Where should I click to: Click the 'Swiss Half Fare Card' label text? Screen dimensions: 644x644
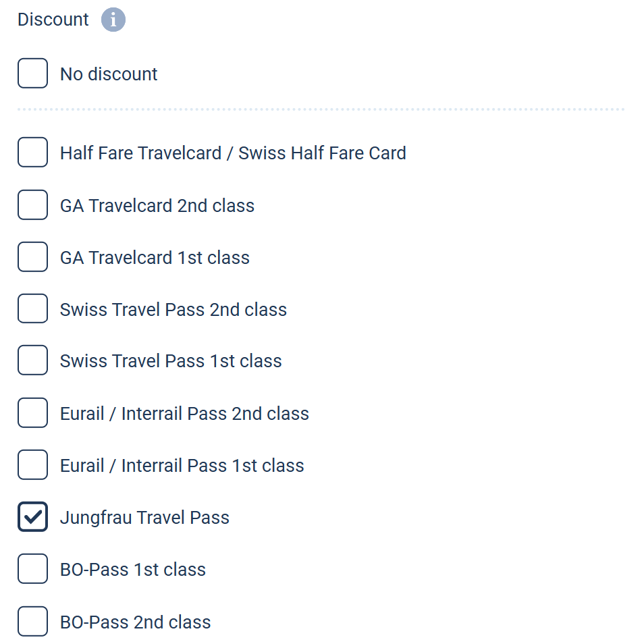[x=323, y=153]
